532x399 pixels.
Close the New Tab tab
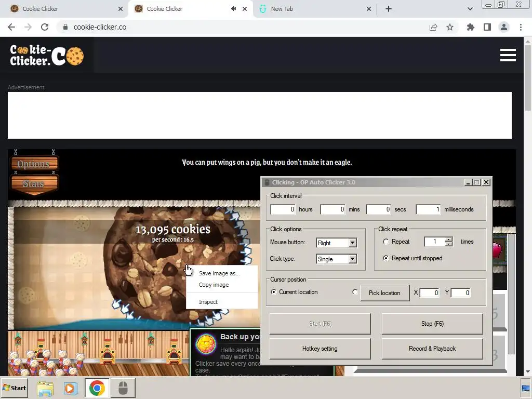point(369,9)
